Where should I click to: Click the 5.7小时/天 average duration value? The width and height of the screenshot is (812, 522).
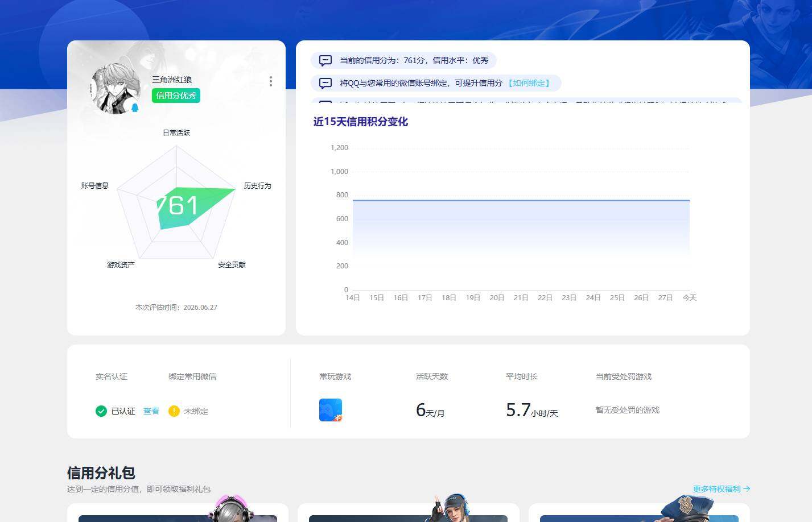[x=532, y=410]
